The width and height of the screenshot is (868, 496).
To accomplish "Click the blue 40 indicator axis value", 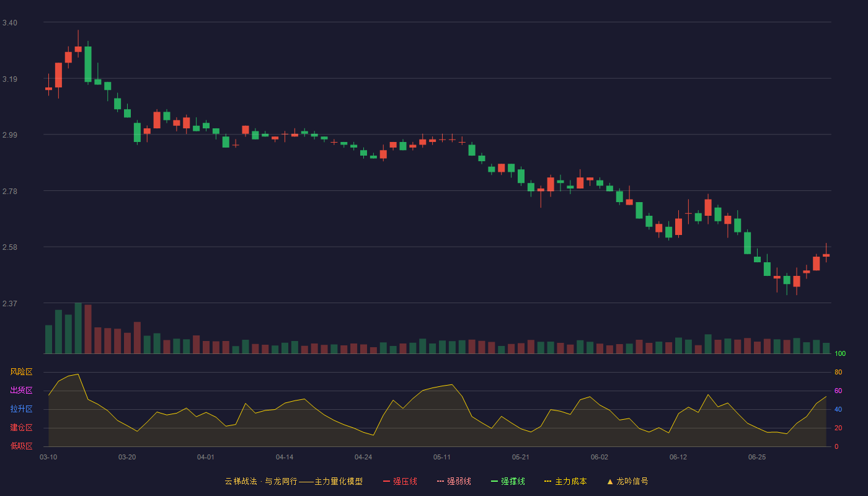I will pos(838,409).
